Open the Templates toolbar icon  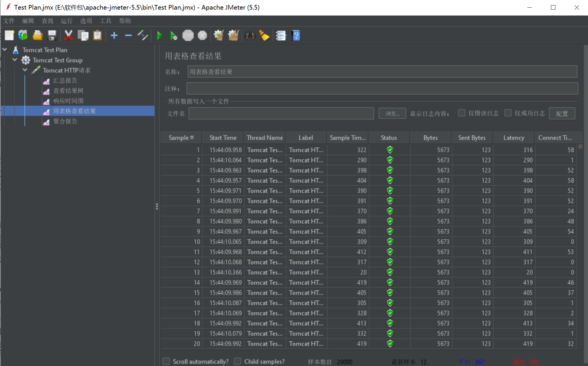(23, 36)
